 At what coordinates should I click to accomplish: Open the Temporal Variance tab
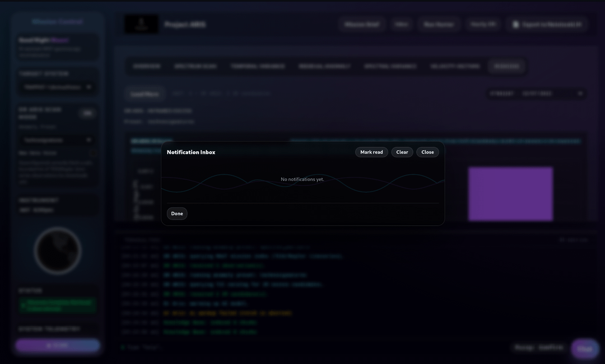pos(258,66)
